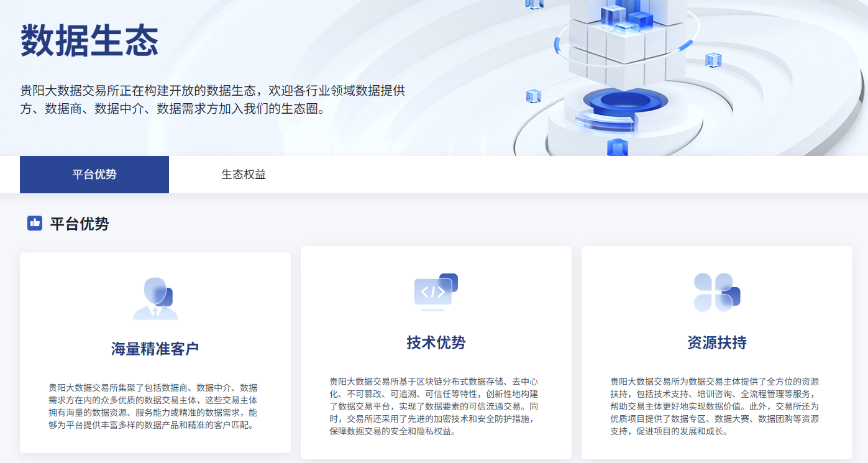Select the 平台优势 tab
The width and height of the screenshot is (868, 463).
coord(94,175)
